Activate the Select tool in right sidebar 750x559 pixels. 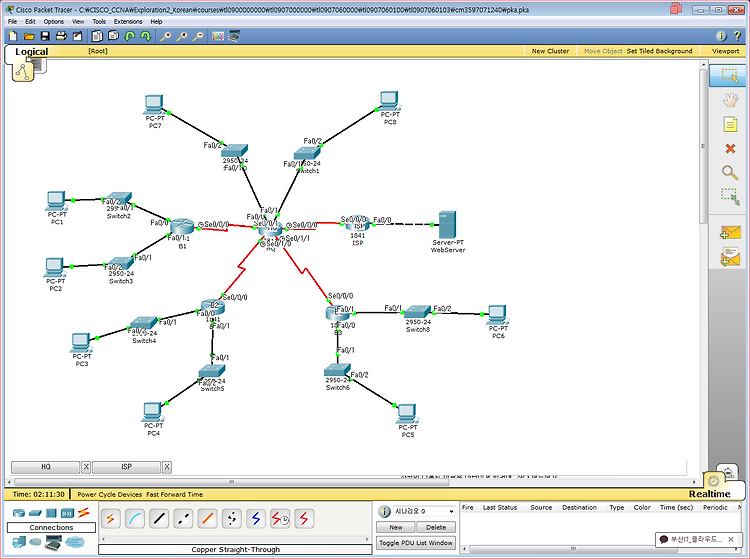pyautogui.click(x=729, y=76)
